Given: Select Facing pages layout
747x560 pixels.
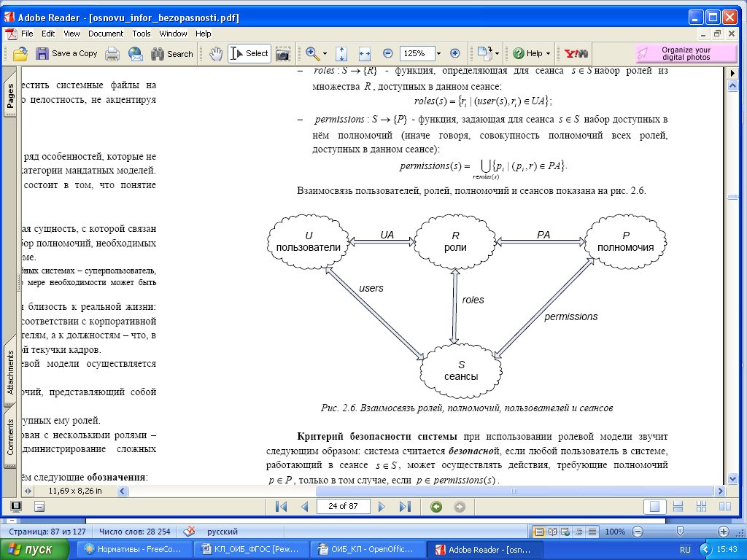Looking at the screenshot, I should [724, 507].
